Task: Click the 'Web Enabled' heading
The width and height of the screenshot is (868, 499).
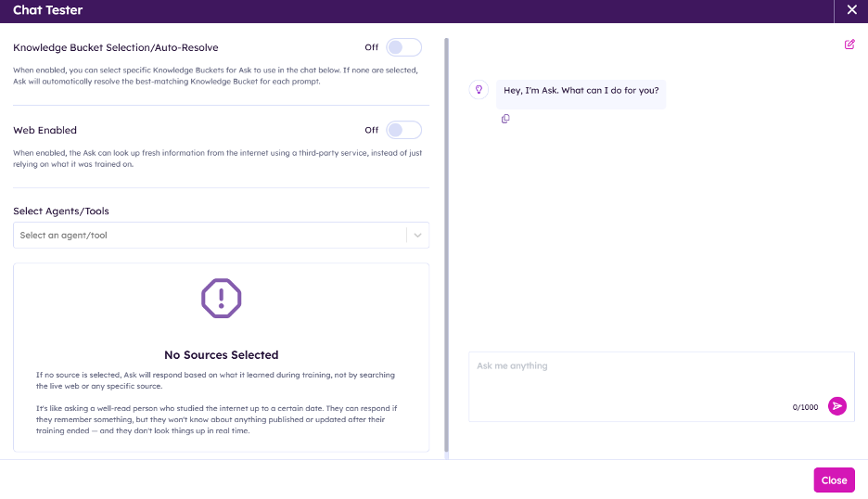Action: [x=45, y=130]
